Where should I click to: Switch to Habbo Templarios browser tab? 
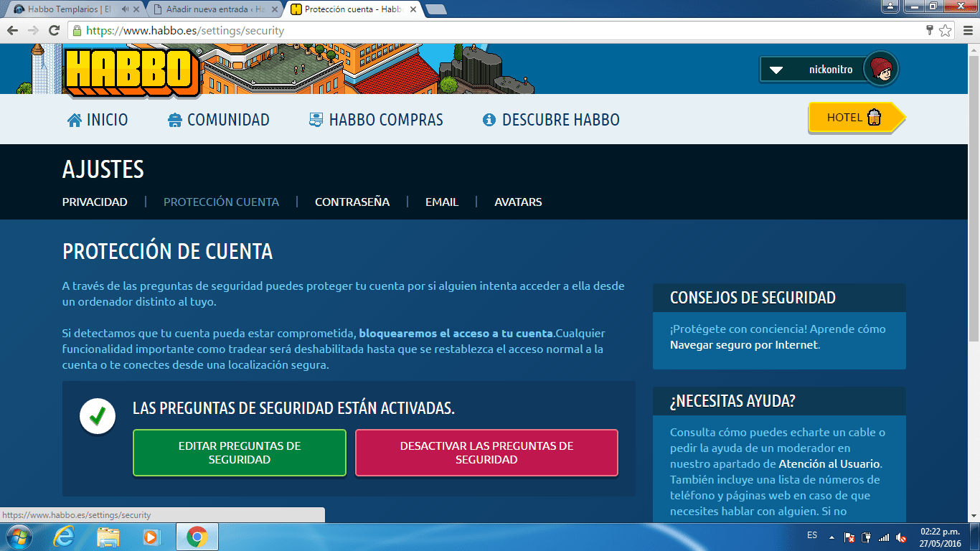[76, 9]
